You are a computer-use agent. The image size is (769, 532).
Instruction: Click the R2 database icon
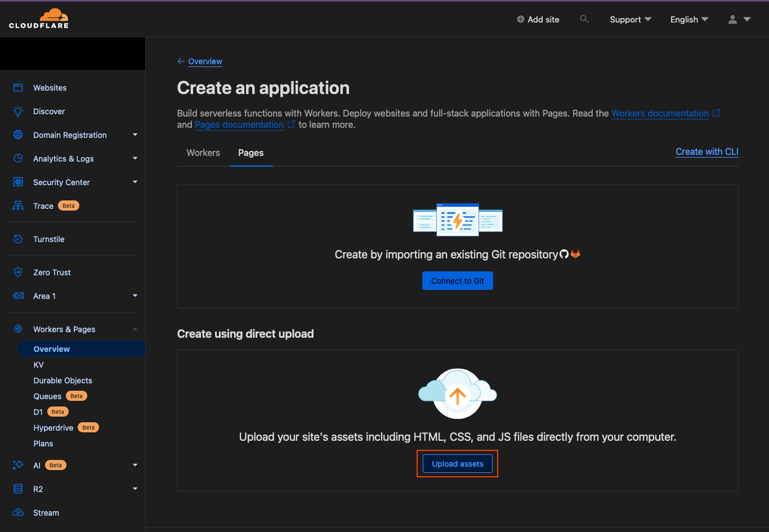click(18, 489)
